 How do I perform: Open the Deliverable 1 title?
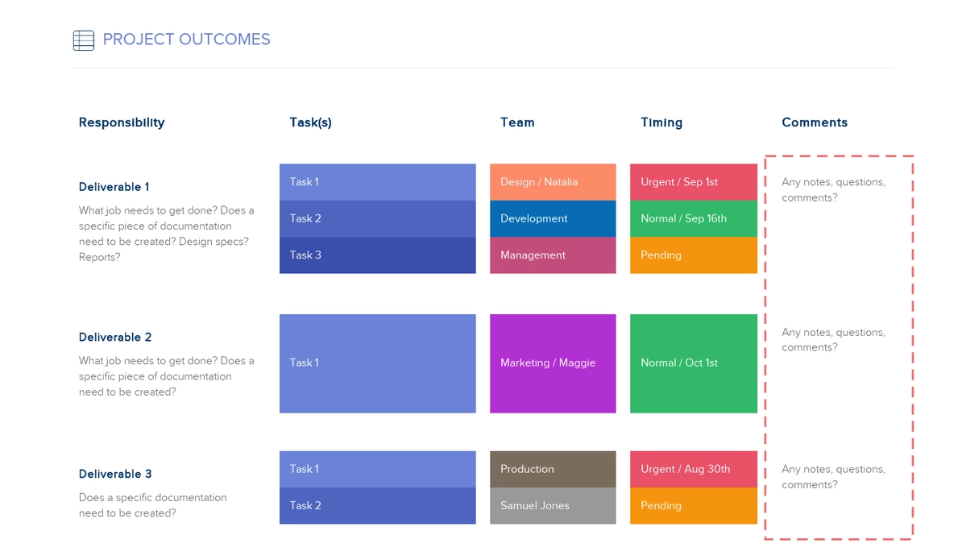pyautogui.click(x=114, y=187)
